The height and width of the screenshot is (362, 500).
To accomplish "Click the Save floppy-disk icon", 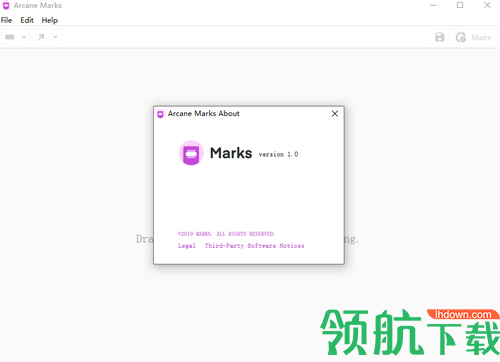I will tap(440, 37).
